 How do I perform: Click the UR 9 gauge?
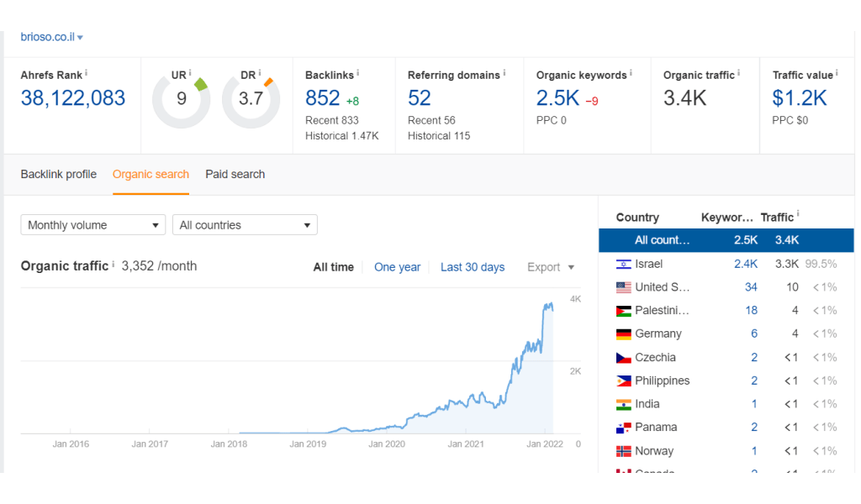182,100
